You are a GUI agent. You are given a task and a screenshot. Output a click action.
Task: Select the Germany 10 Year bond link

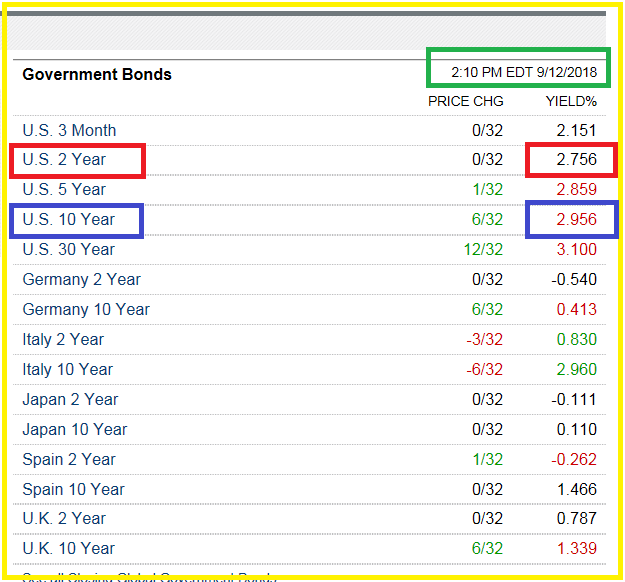[86, 309]
